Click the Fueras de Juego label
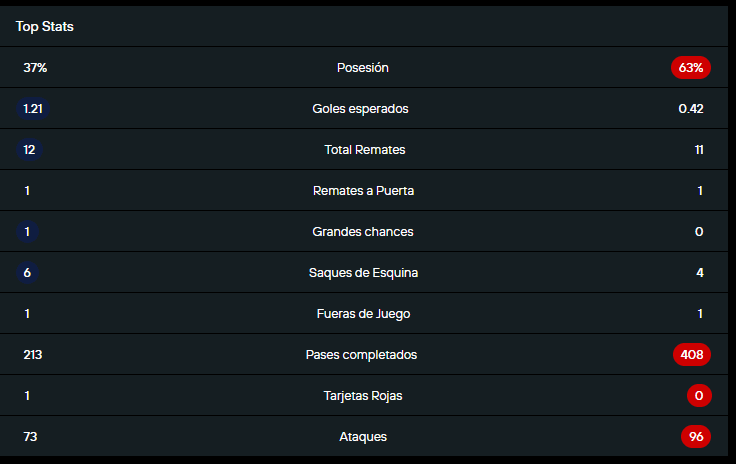 coord(363,314)
